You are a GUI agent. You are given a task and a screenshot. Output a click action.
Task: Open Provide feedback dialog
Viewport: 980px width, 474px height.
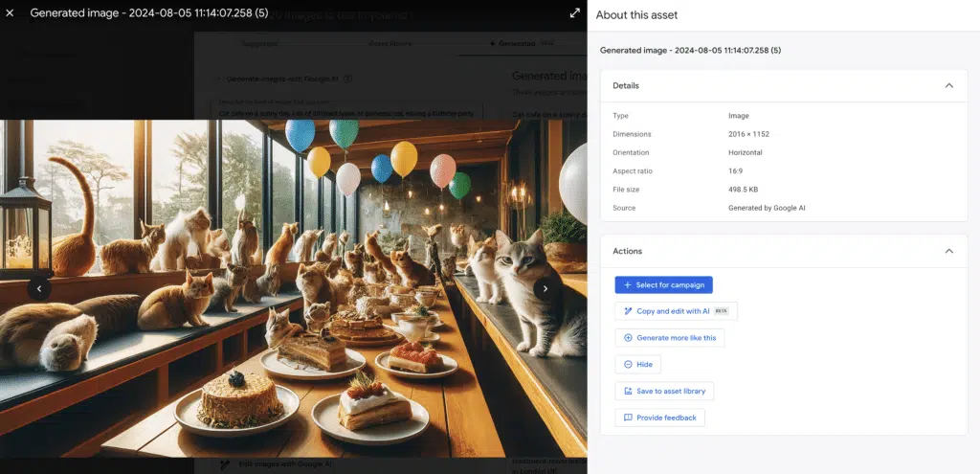point(660,418)
